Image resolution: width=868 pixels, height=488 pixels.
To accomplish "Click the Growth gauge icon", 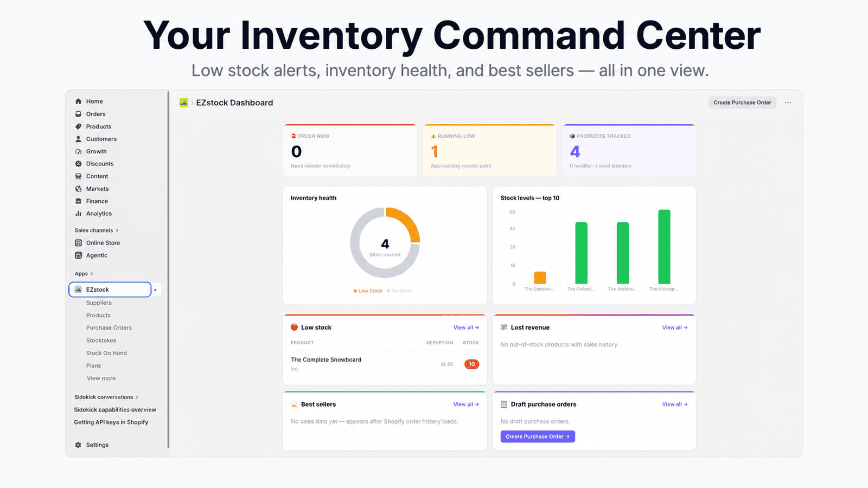I will [78, 151].
